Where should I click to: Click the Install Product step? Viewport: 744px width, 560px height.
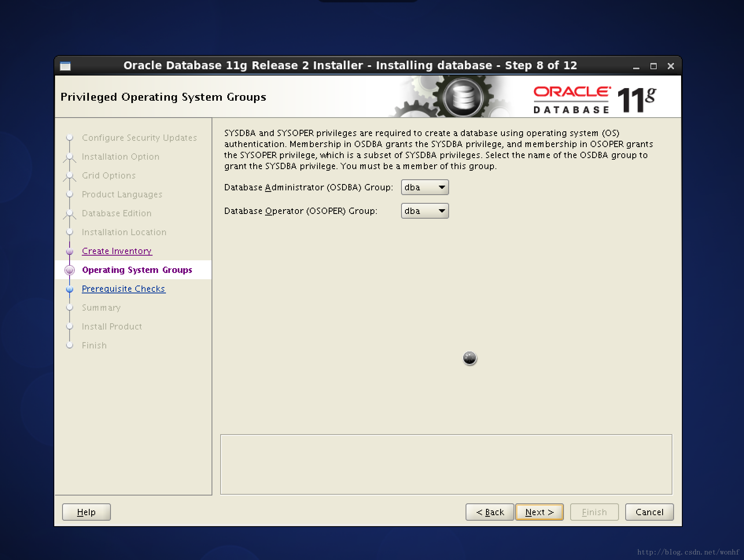(x=112, y=326)
